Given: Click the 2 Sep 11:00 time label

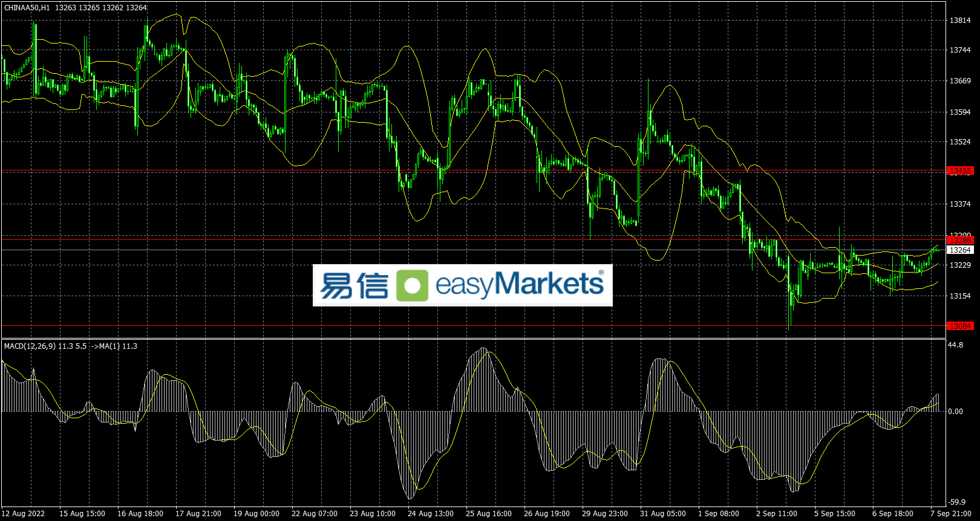Looking at the screenshot, I should [777, 514].
